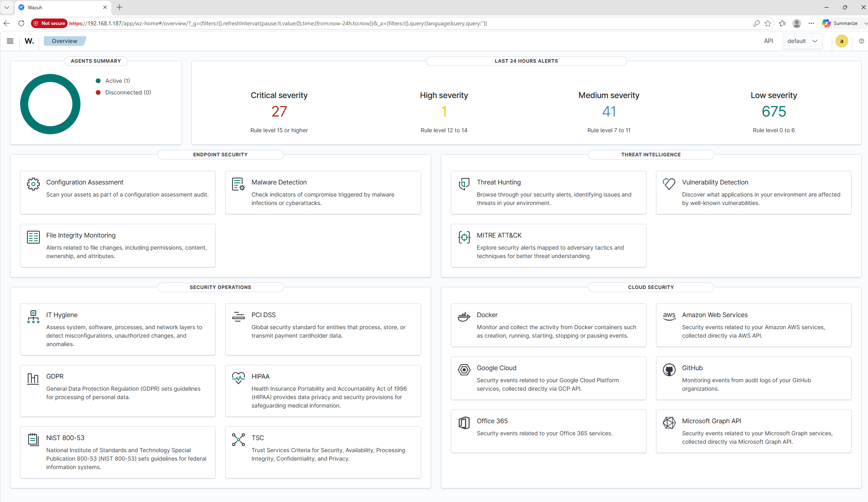Open the Vulnerability Detection title
The image size is (868, 502).
pyautogui.click(x=715, y=182)
